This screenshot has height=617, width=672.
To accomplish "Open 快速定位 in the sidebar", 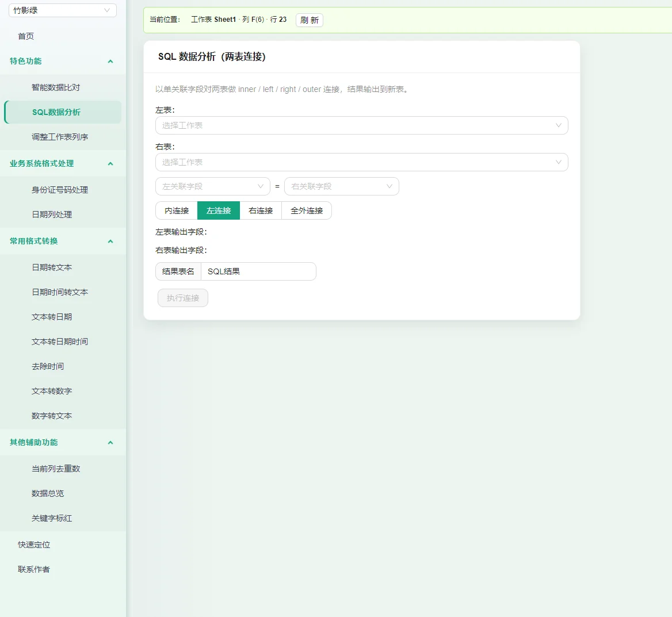I will [x=34, y=545].
